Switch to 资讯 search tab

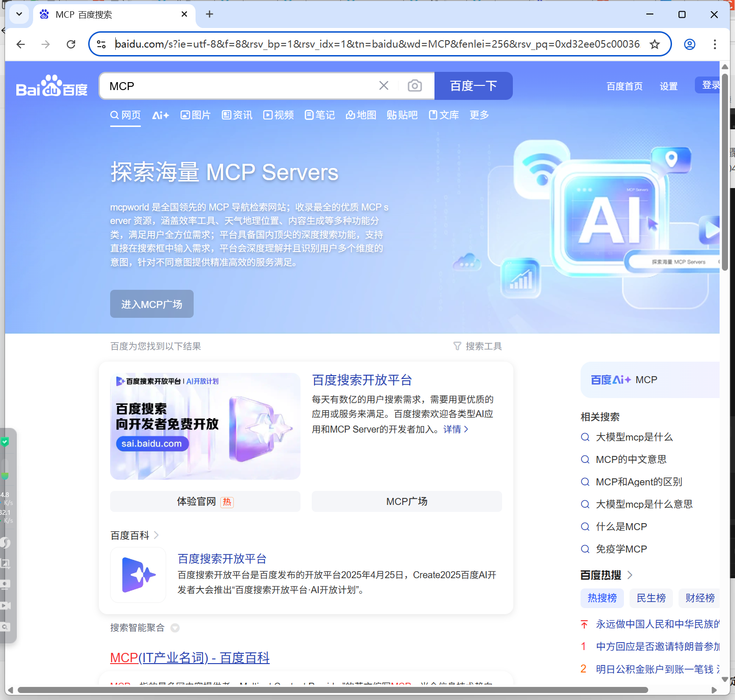(x=237, y=115)
